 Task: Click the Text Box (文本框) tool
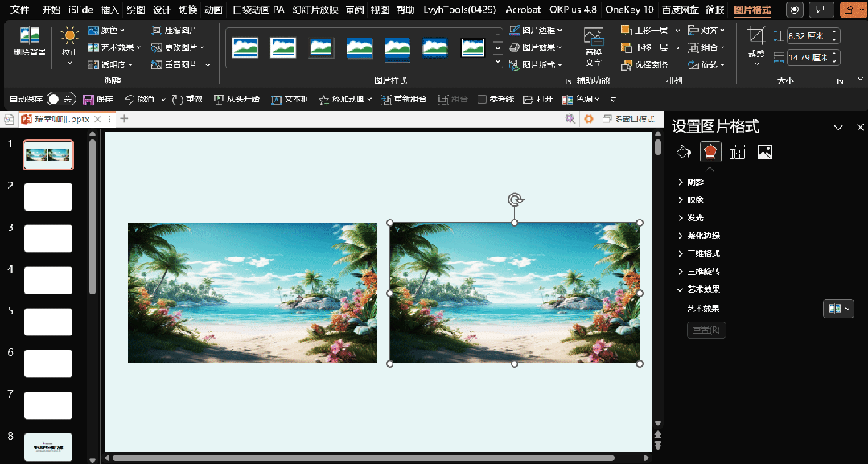pos(289,99)
